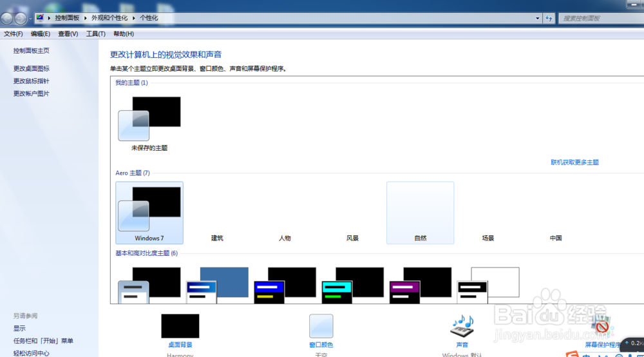This screenshot has width=644, height=357.
Task: Open 任务栏和「开始」菜单 link
Action: pyautogui.click(x=43, y=340)
